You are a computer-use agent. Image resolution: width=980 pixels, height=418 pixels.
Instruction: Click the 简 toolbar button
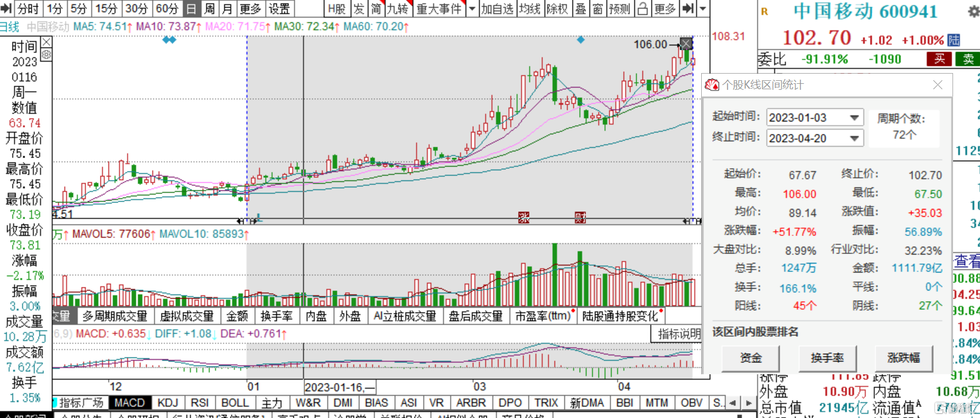click(x=376, y=8)
